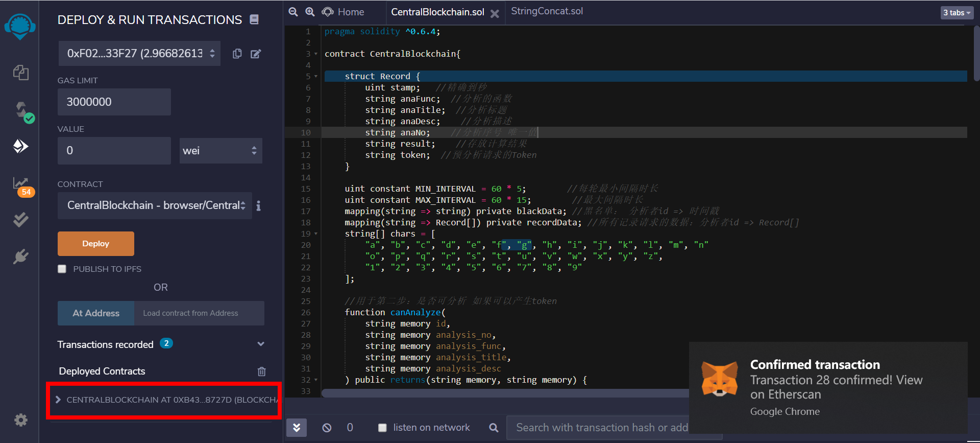Fold the struct Record code block
The width and height of the screenshot is (980, 443).
point(316,77)
